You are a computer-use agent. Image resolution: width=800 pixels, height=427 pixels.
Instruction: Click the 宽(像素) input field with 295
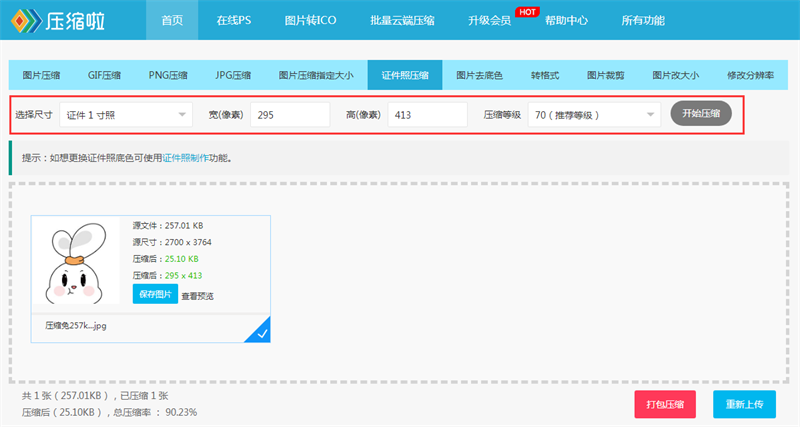pos(290,115)
